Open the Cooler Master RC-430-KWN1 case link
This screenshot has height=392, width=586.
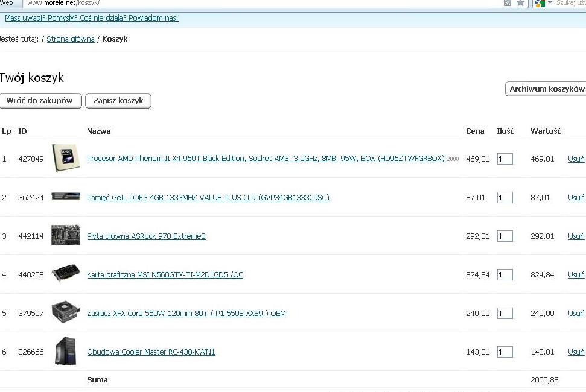151,352
